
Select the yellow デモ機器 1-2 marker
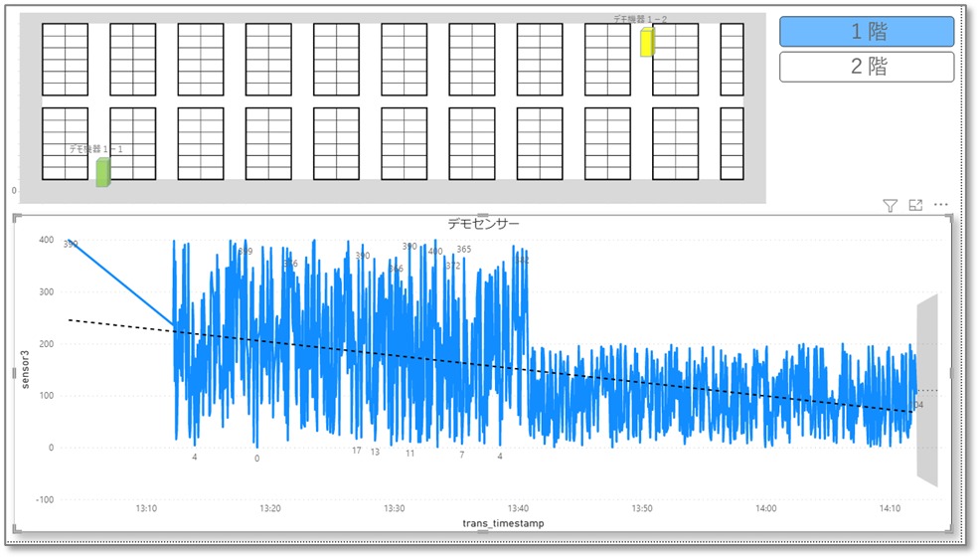647,43
